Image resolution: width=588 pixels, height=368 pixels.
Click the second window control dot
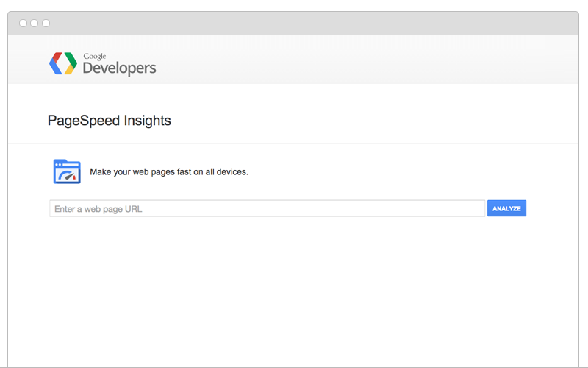click(x=34, y=24)
